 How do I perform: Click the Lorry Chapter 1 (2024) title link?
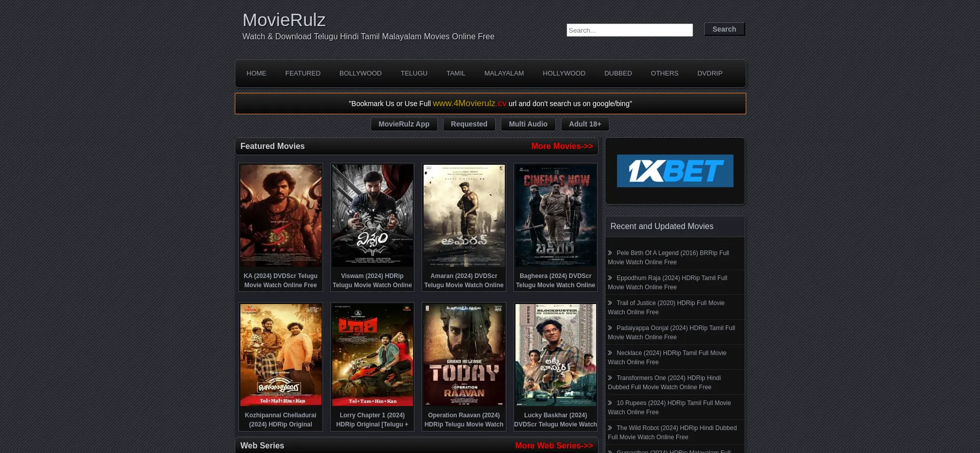pyautogui.click(x=372, y=420)
